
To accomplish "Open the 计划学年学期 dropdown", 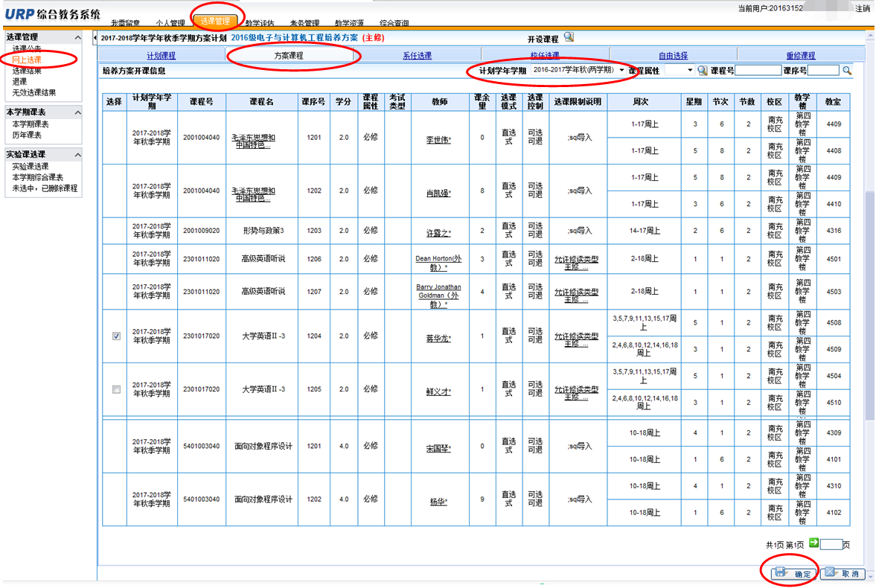I will (578, 70).
